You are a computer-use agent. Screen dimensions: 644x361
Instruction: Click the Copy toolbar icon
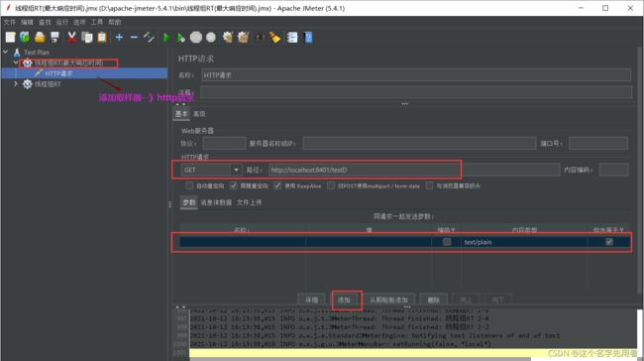pyautogui.click(x=86, y=38)
